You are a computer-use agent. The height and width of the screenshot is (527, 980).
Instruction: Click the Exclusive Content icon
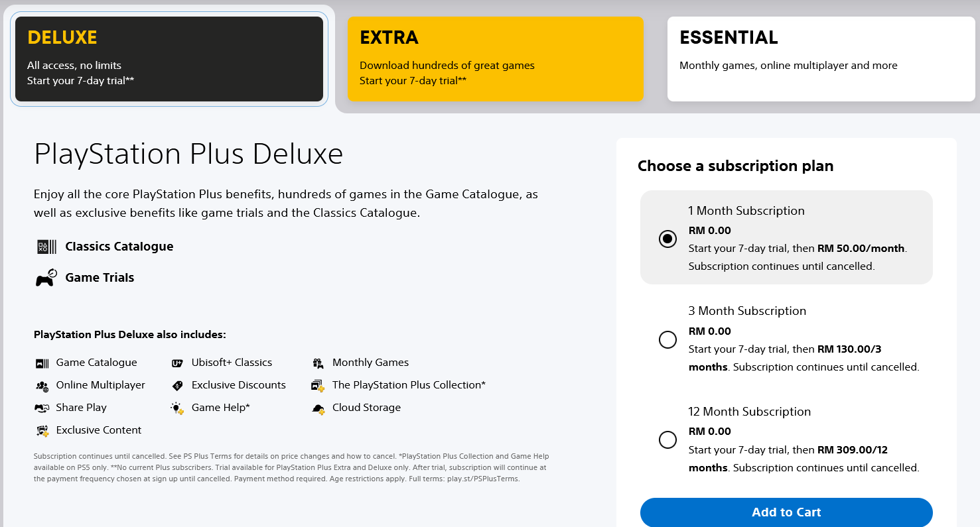pyautogui.click(x=42, y=430)
